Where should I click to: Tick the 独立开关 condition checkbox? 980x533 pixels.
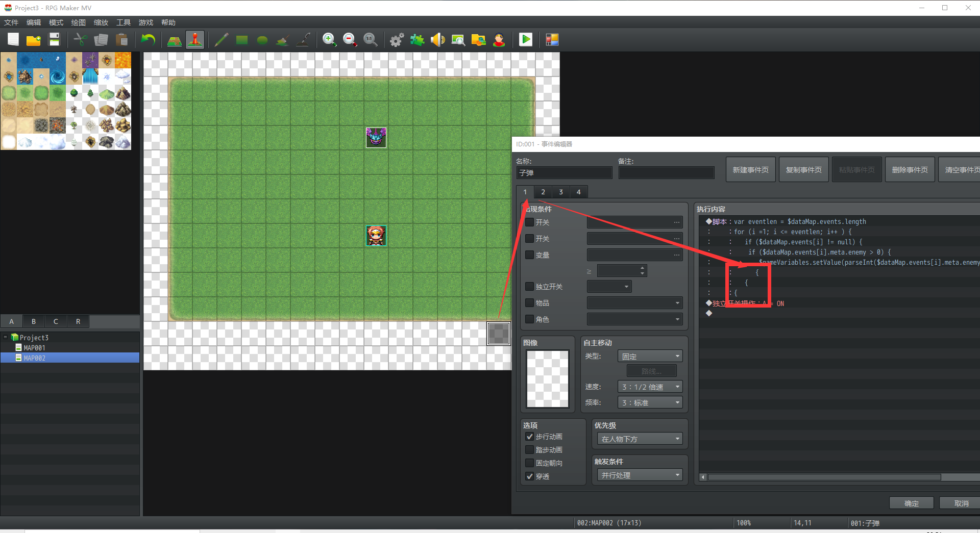pos(530,287)
